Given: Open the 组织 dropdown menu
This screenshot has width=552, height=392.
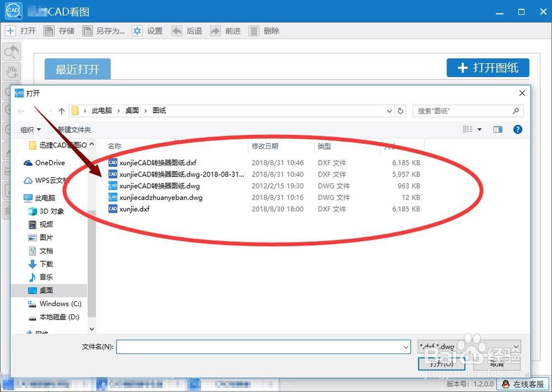Looking at the screenshot, I should [x=30, y=130].
